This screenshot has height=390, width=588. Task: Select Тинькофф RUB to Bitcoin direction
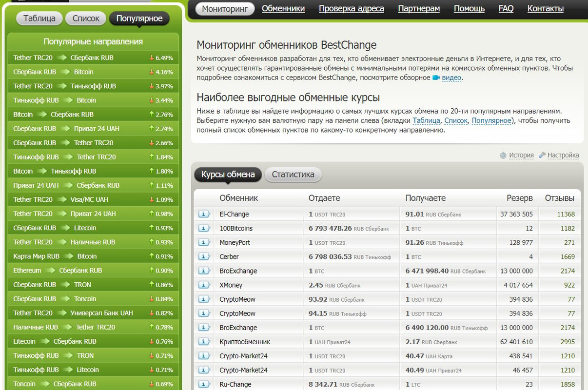[93, 100]
